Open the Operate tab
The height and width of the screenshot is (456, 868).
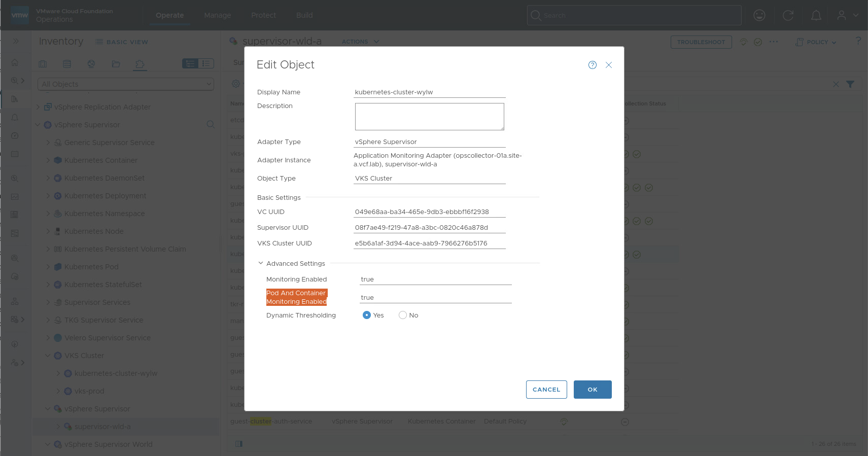(169, 15)
